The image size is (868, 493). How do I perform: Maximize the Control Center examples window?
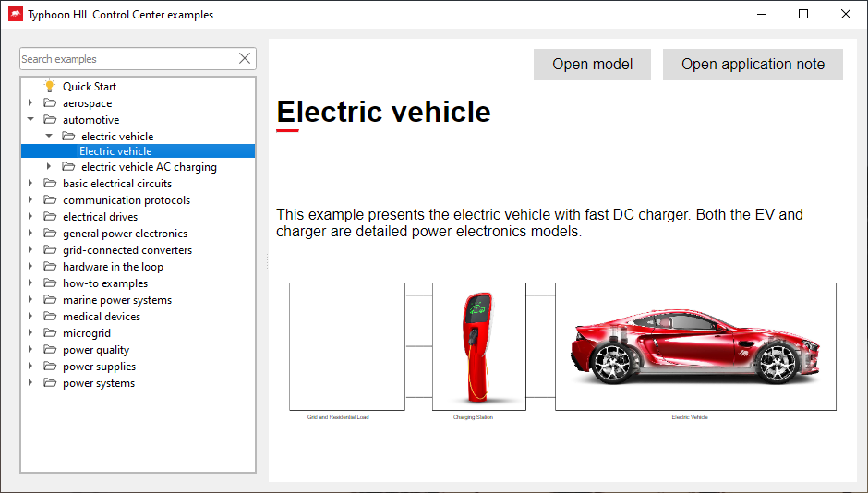click(x=803, y=15)
